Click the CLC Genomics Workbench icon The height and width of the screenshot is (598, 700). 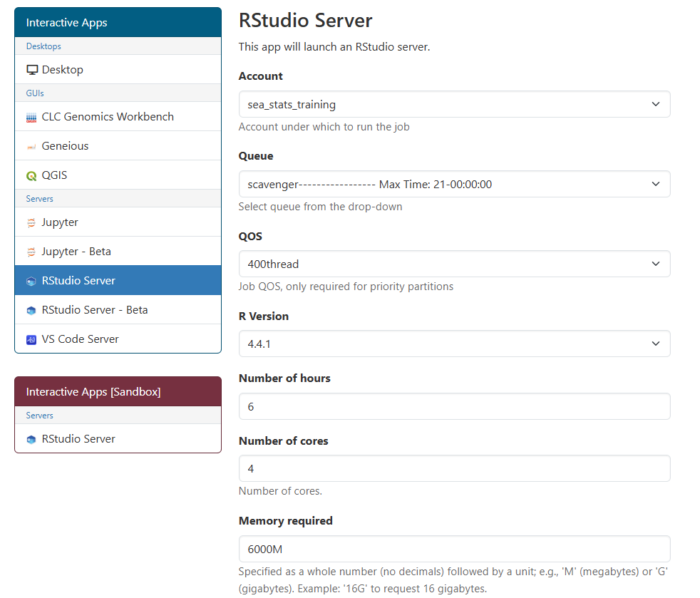click(31, 118)
